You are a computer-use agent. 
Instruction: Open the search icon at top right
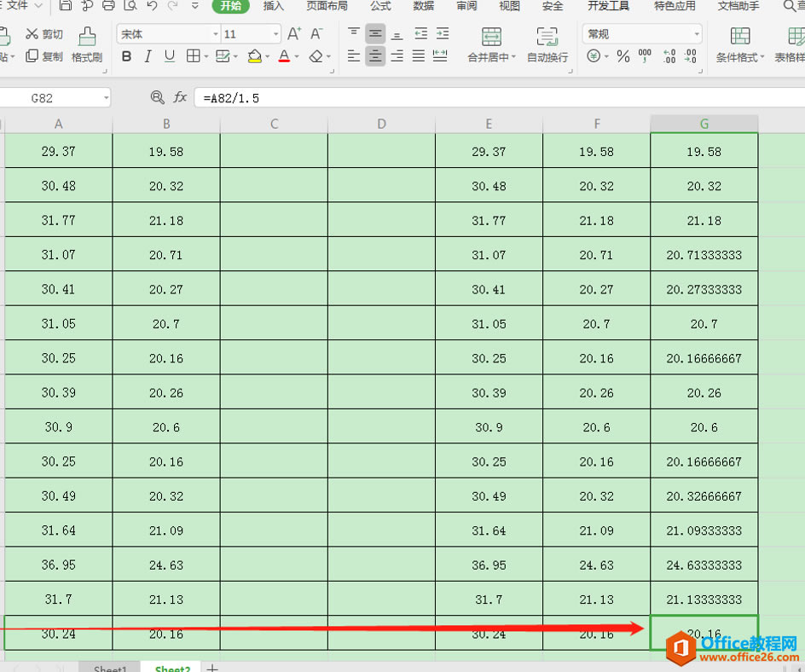789,6
